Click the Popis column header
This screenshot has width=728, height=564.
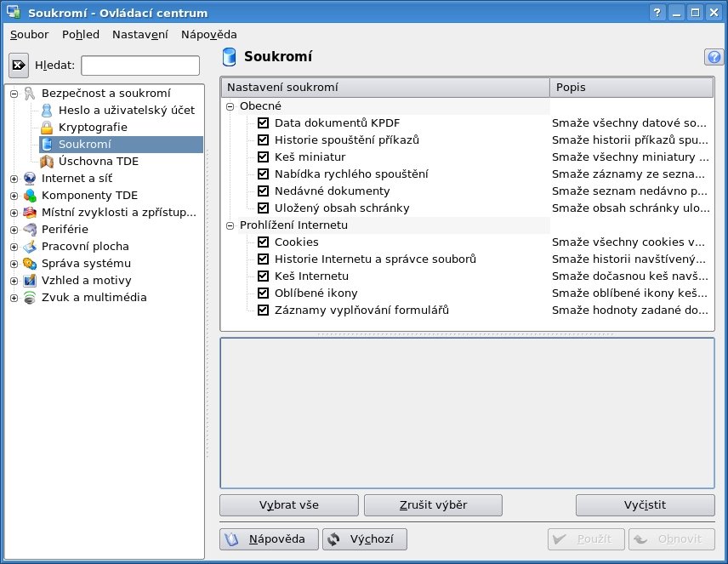pos(631,88)
